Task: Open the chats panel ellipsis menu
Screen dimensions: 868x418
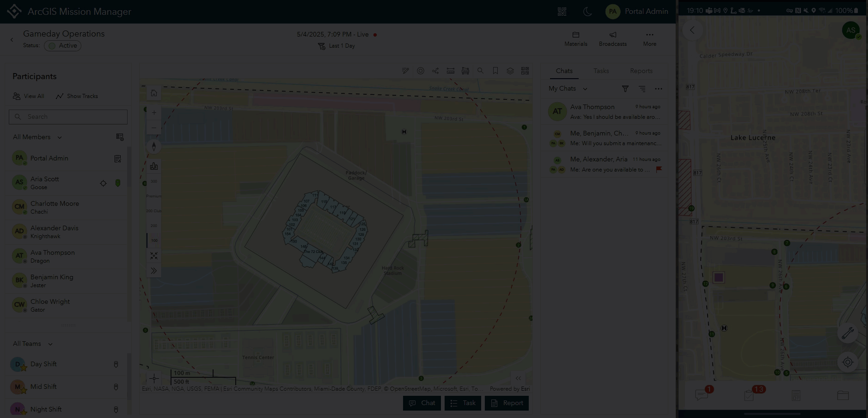Action: 659,89
